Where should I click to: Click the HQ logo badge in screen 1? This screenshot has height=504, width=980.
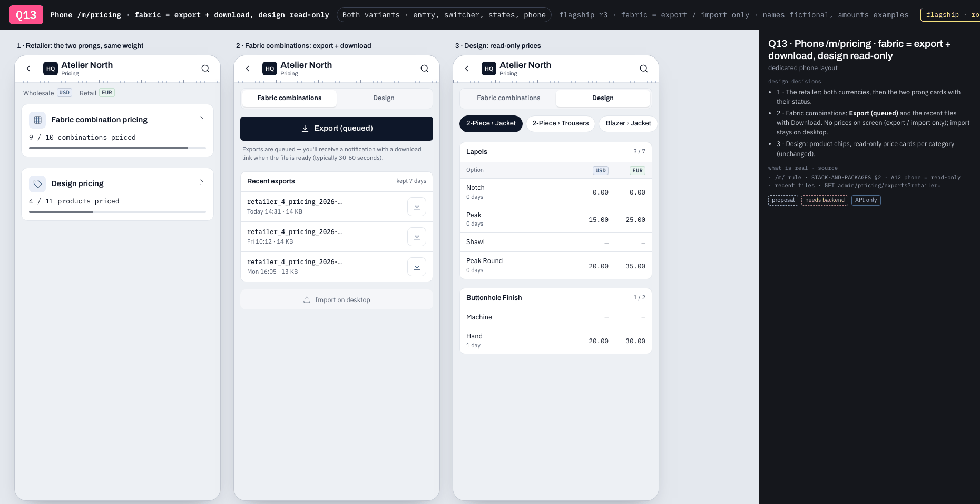point(51,69)
